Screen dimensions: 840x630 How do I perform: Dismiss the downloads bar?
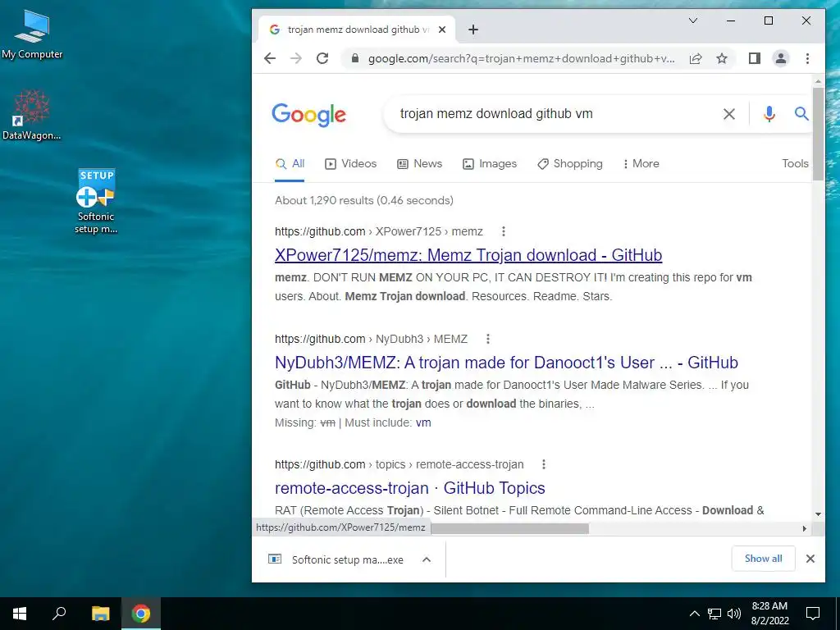(810, 559)
